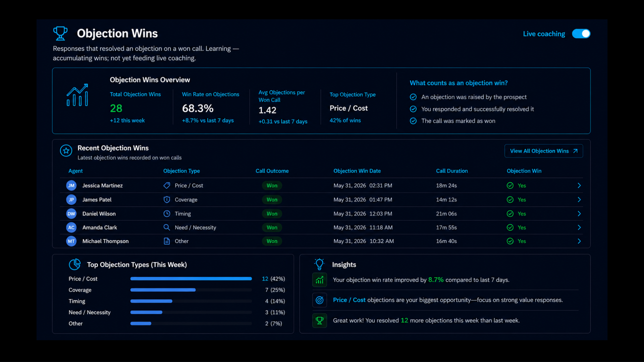
Task: Expand Daniel Wilson's row with the chevron
Action: pyautogui.click(x=579, y=214)
